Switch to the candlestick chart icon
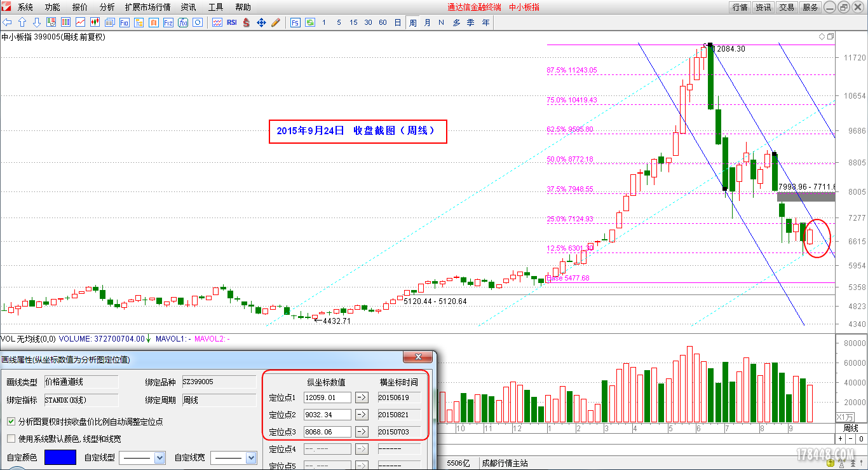The width and height of the screenshot is (868, 470). coord(95,22)
